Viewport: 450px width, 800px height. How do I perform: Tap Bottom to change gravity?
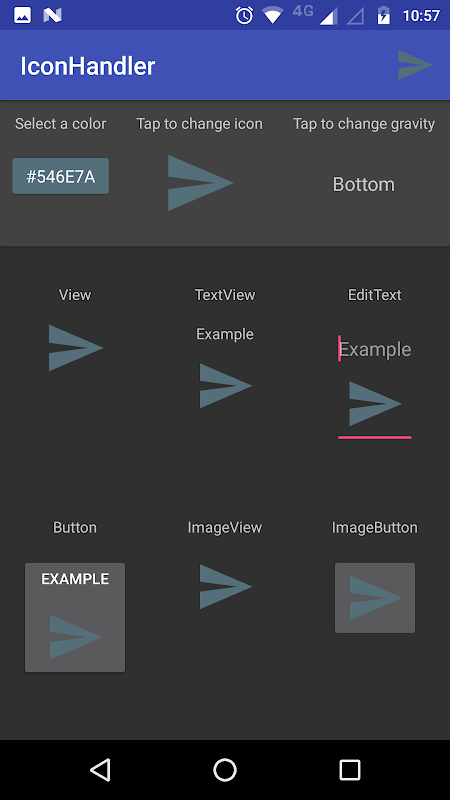[x=364, y=184]
